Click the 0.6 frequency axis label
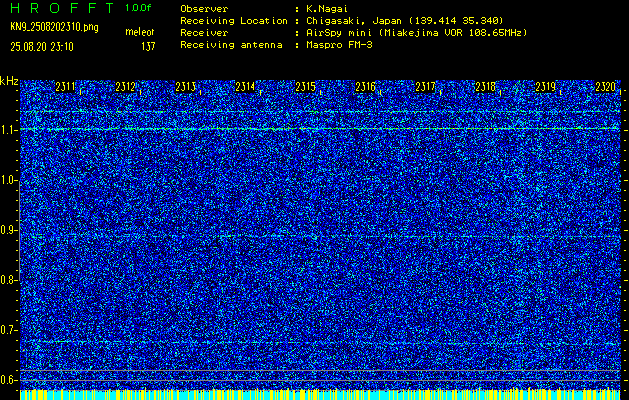This screenshot has width=629, height=400. click(8, 380)
